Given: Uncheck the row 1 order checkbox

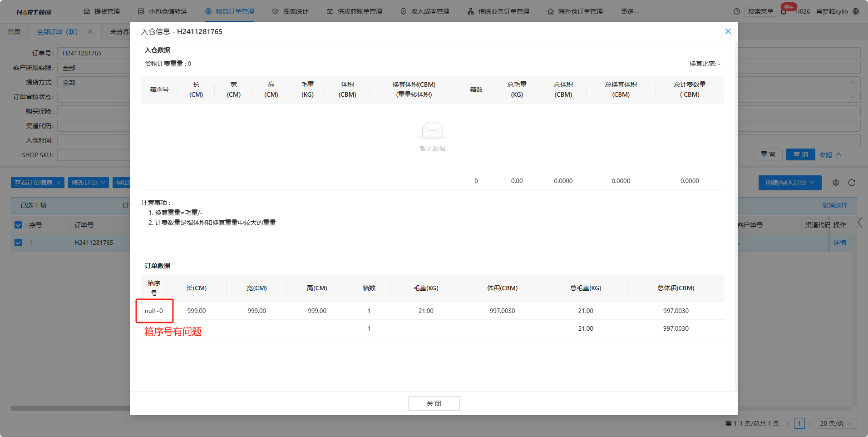Looking at the screenshot, I should (x=18, y=243).
